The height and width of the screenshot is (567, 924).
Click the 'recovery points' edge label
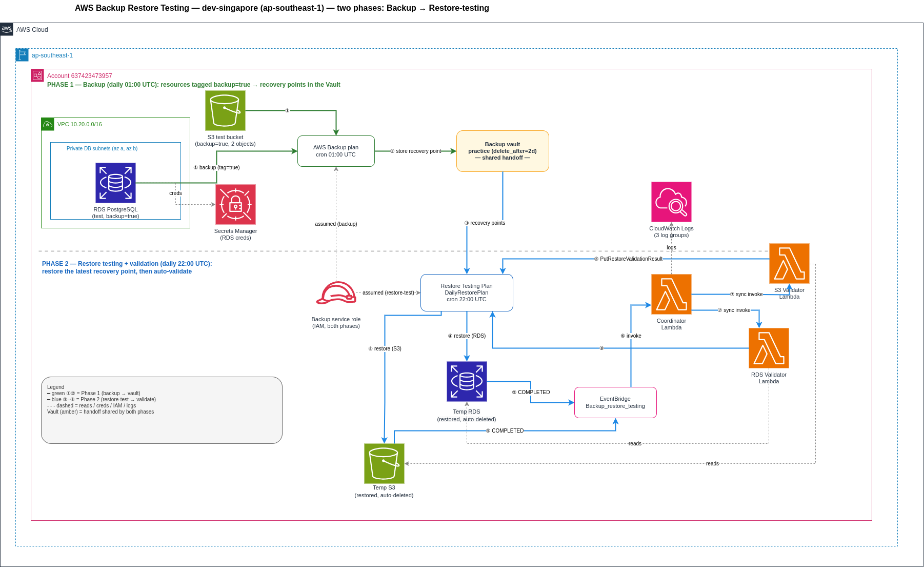[x=485, y=223]
